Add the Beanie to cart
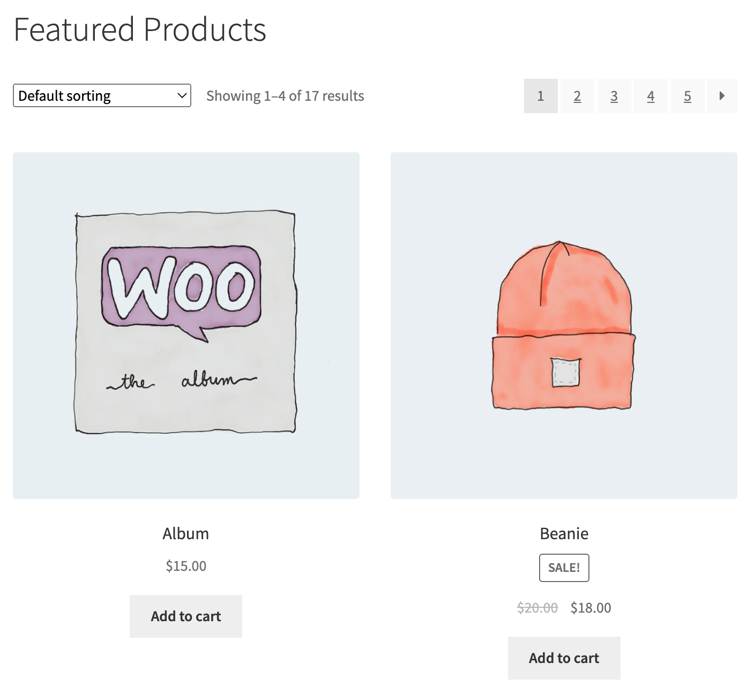The width and height of the screenshot is (747, 700). (x=564, y=658)
